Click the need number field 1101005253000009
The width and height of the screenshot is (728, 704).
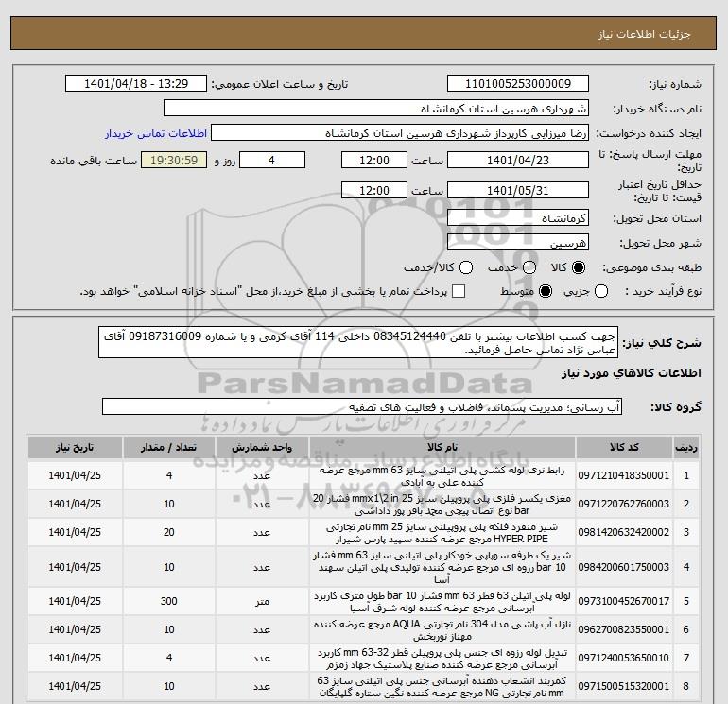518,83
